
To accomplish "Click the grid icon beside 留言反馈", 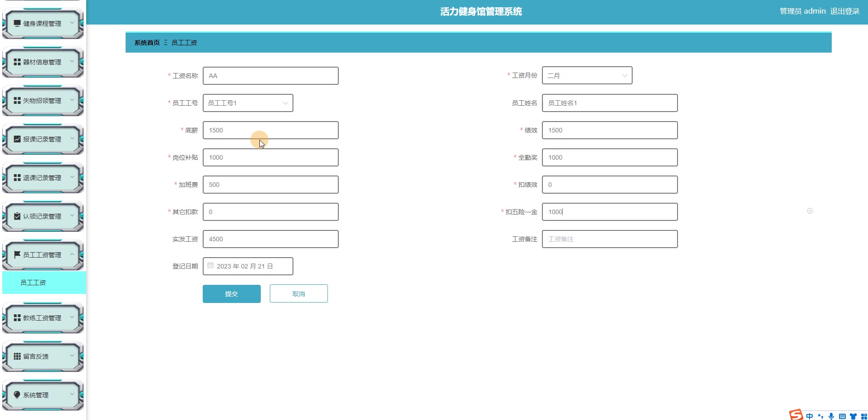I will (17, 356).
